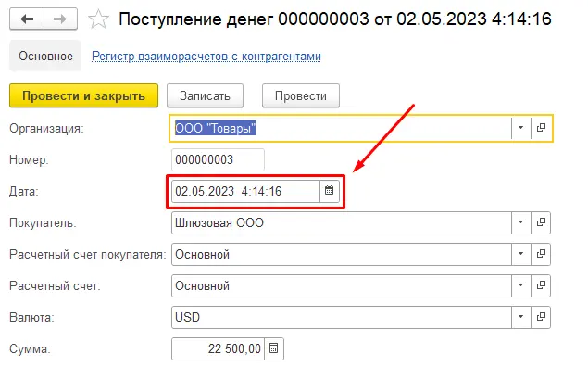
Task: Click the Сумма: label
Action: [x=30, y=349]
